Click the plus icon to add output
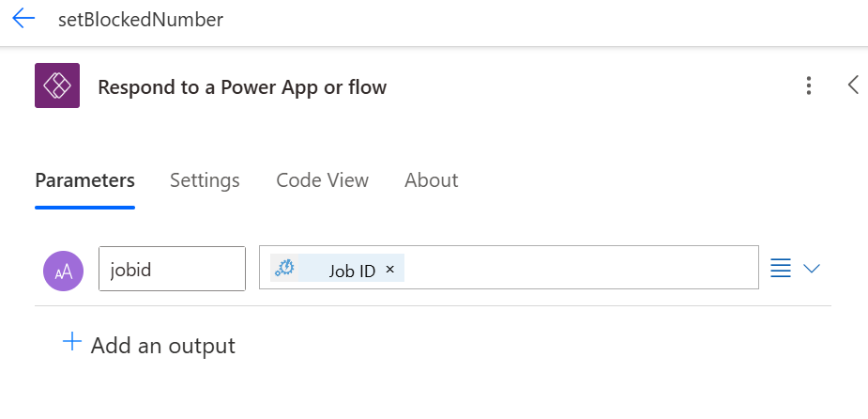 click(72, 342)
